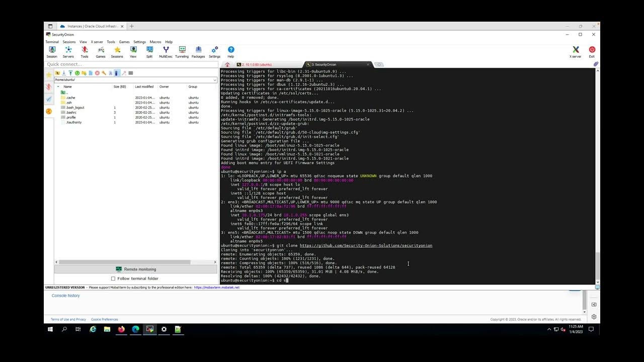Open the red Tools sidebar tab

49,87
